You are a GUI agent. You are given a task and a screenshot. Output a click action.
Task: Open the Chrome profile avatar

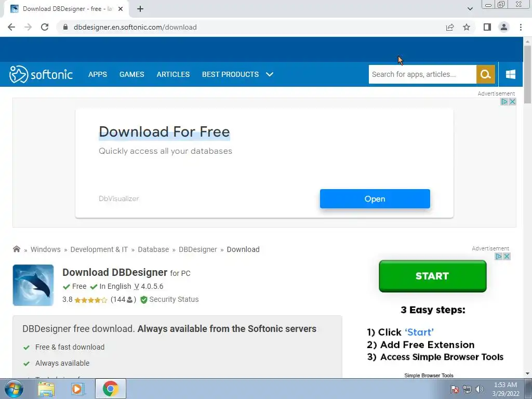(x=504, y=27)
